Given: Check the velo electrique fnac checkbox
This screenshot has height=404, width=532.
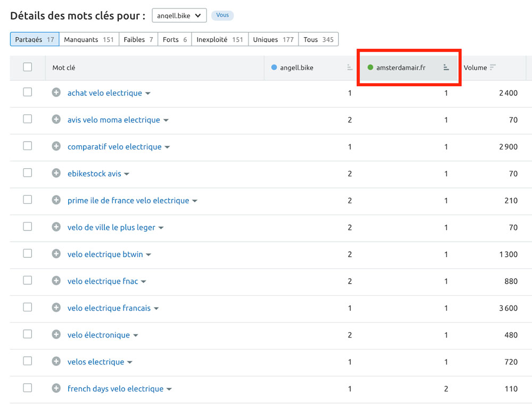Looking at the screenshot, I should [x=28, y=280].
